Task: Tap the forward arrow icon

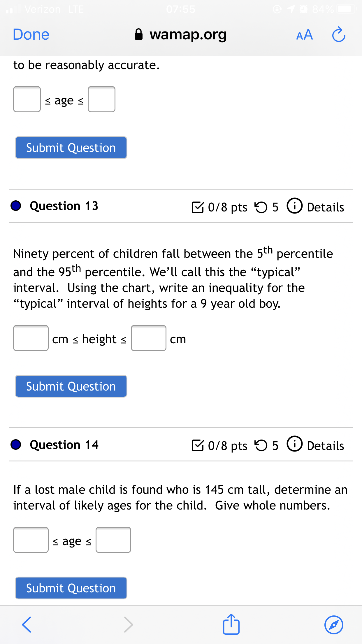Action: pyautogui.click(x=129, y=624)
